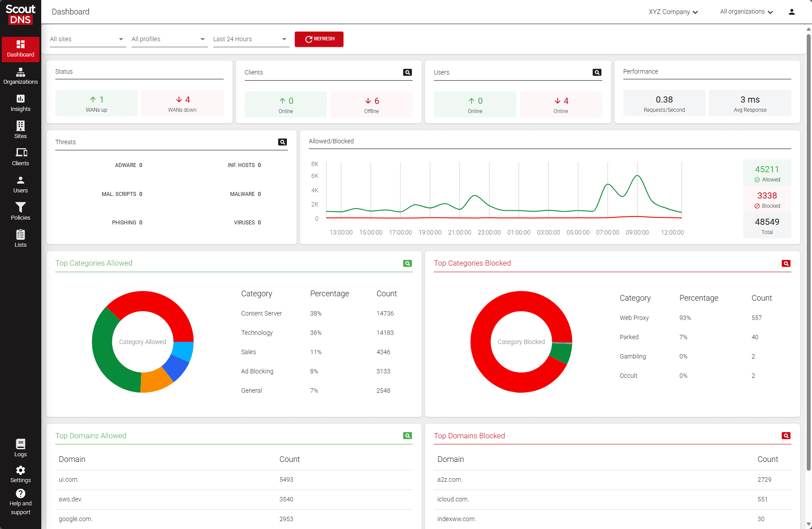This screenshot has height=529, width=812.
Task: Go to the Policies filter icon
Action: point(21,207)
